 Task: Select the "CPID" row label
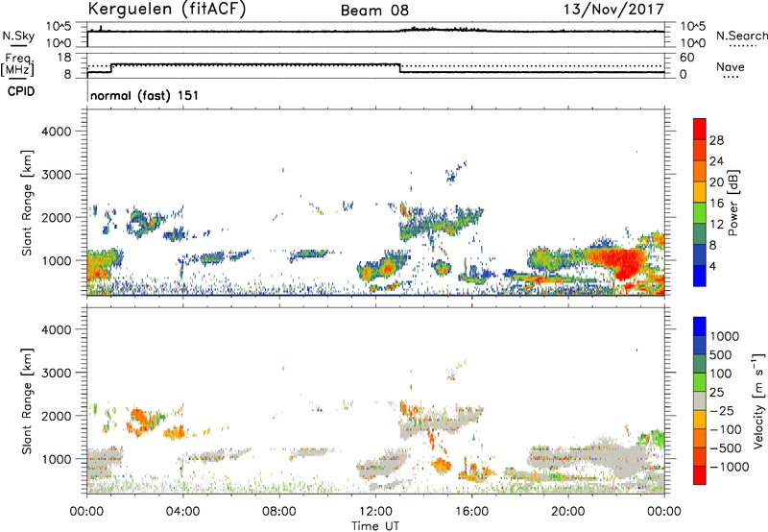(20, 91)
